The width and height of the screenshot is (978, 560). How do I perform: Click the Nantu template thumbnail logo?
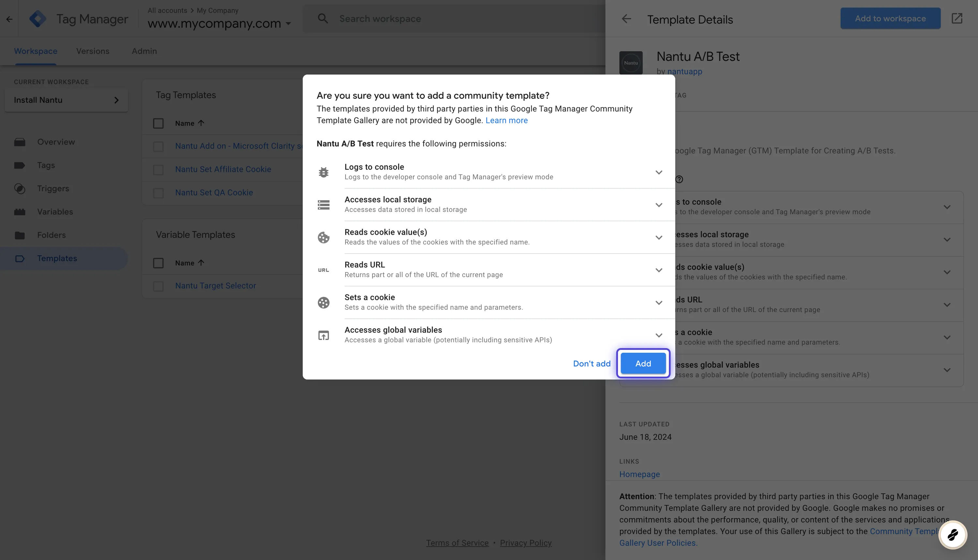[x=631, y=63]
